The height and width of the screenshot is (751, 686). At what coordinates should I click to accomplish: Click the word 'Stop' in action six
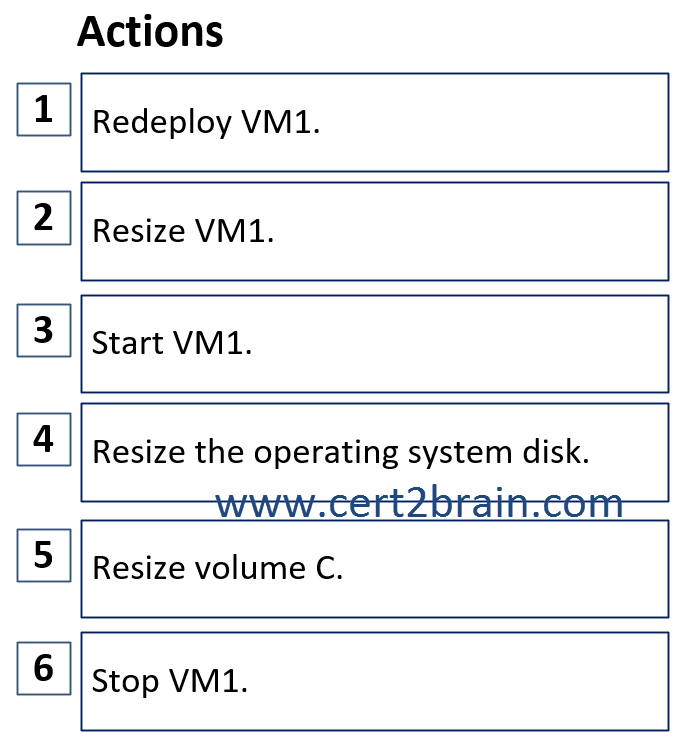[125, 682]
